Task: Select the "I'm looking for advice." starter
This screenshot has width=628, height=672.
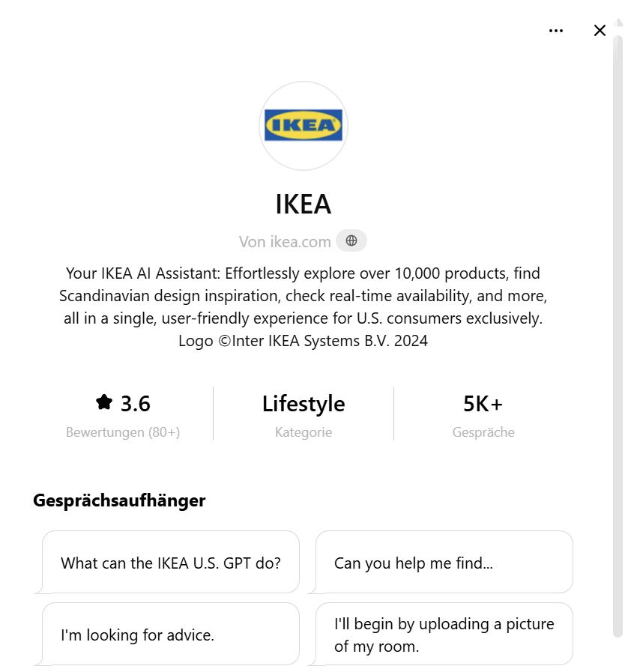Action: 171,635
